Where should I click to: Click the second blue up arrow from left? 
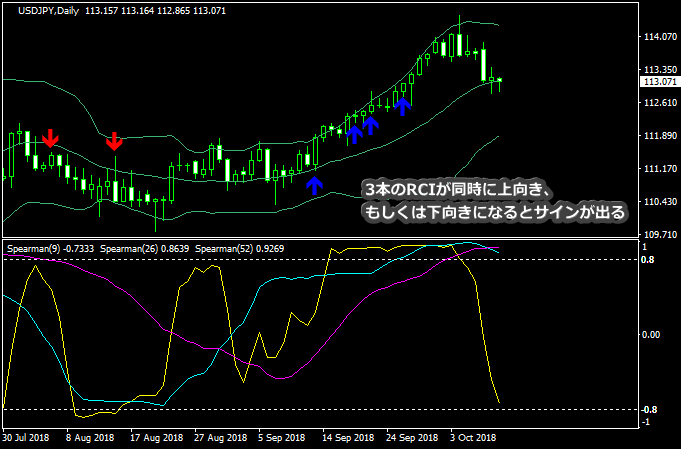[354, 133]
